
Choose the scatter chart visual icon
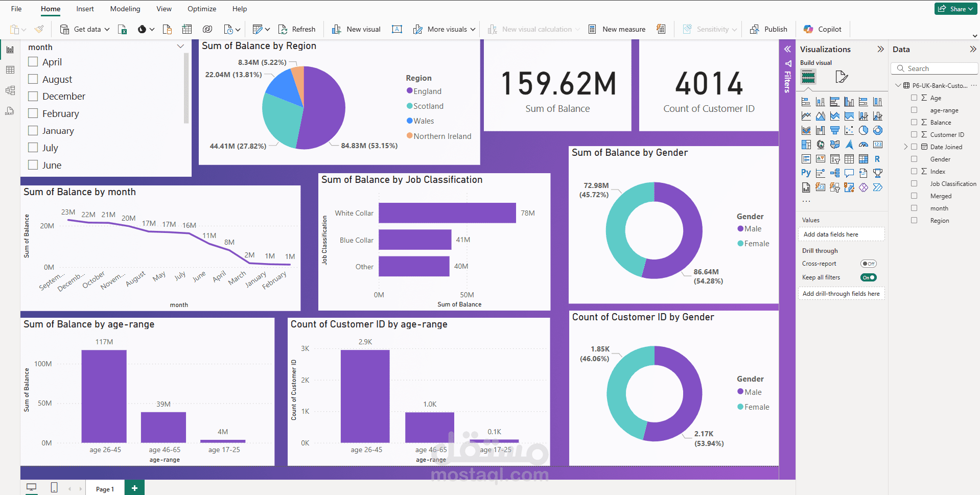point(849,130)
